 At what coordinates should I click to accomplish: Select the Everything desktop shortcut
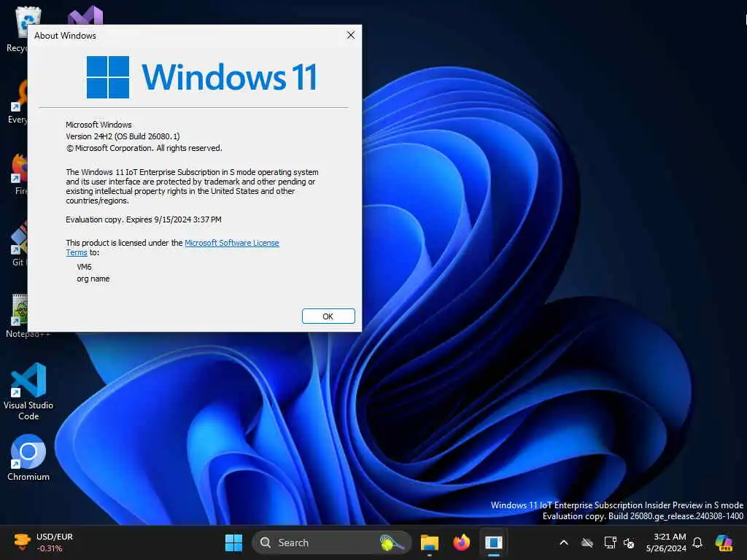pos(18,102)
